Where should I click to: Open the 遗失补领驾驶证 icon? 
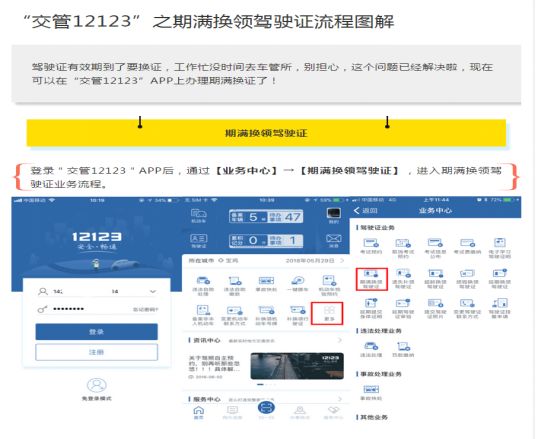[x=403, y=279]
